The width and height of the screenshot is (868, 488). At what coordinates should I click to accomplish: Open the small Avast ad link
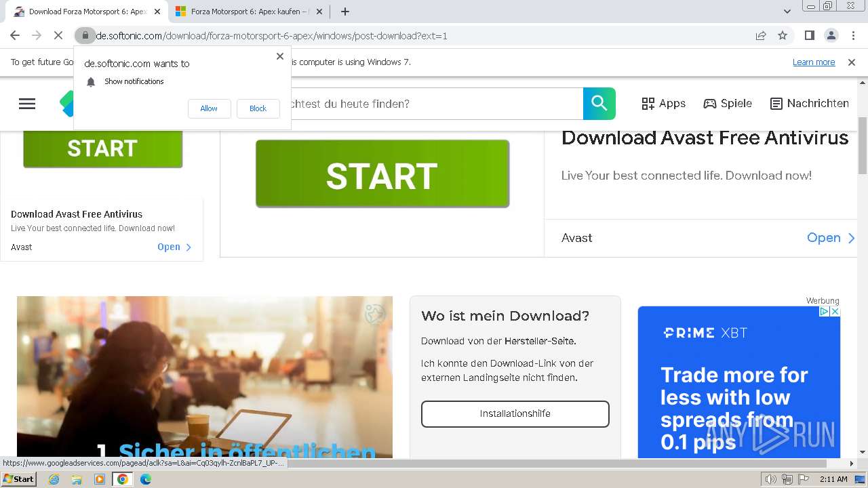point(174,247)
